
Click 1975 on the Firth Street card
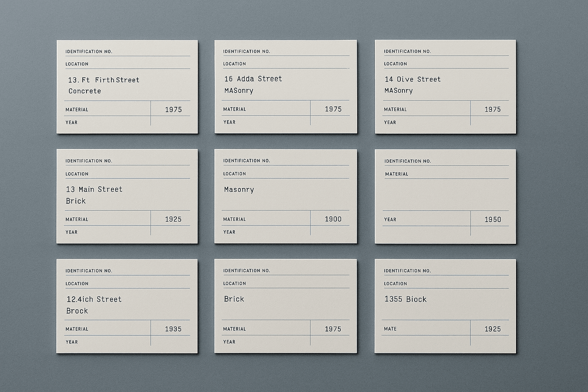coord(173,109)
